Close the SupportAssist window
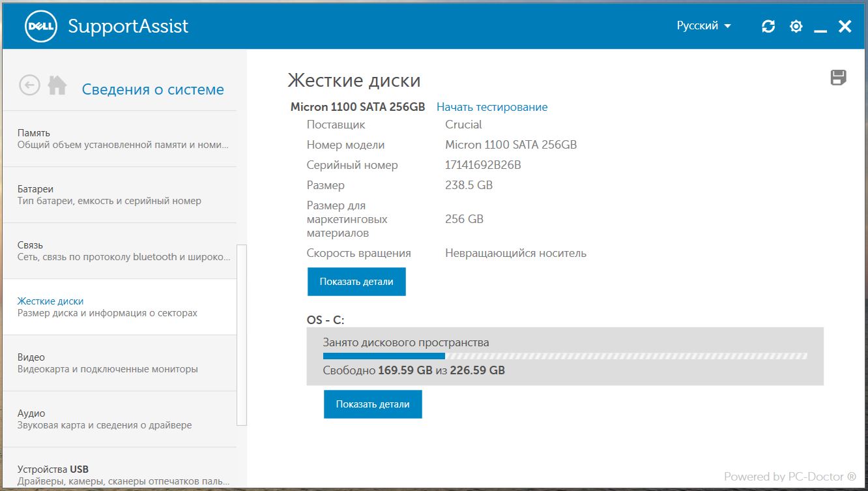 pos(845,26)
